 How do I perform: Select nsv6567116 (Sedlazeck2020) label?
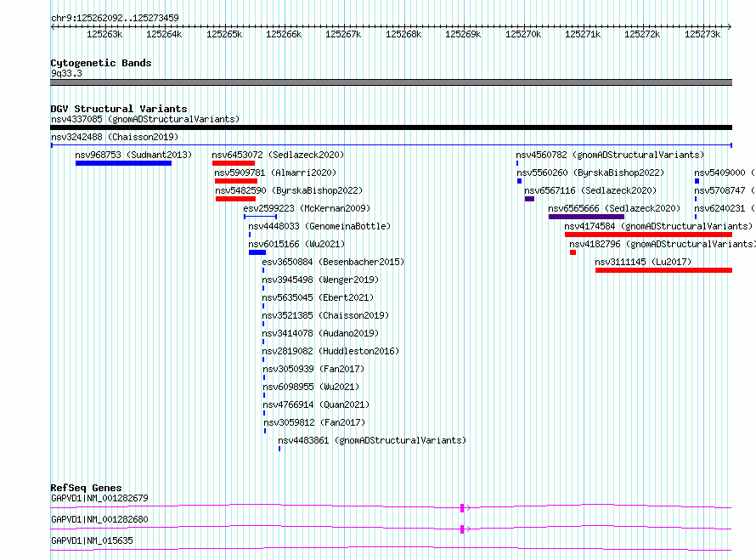[x=590, y=190]
